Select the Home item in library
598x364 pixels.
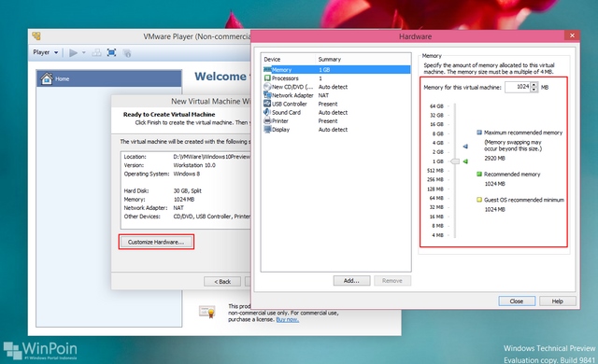click(109, 78)
